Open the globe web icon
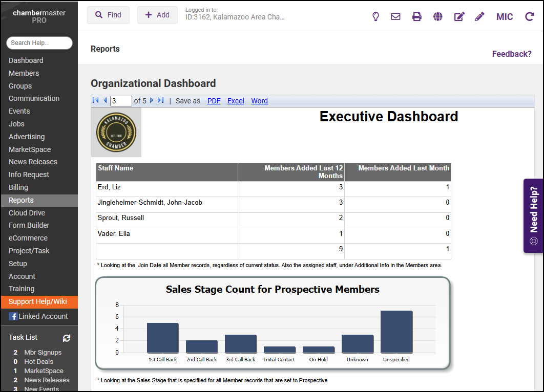The image size is (544, 392). 437,16
